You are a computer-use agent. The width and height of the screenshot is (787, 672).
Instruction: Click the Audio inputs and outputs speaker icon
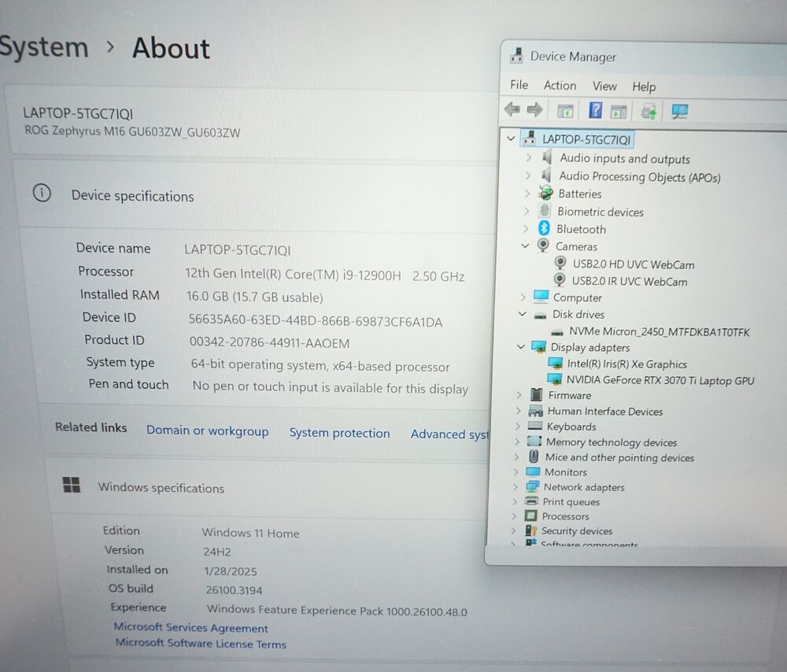(x=547, y=157)
